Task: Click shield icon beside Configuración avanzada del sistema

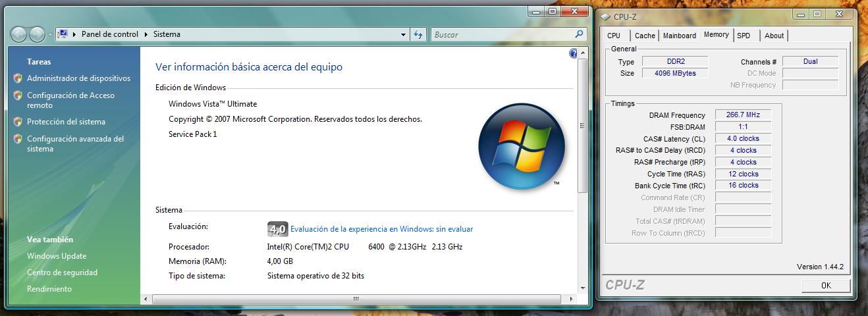Action: pos(18,139)
